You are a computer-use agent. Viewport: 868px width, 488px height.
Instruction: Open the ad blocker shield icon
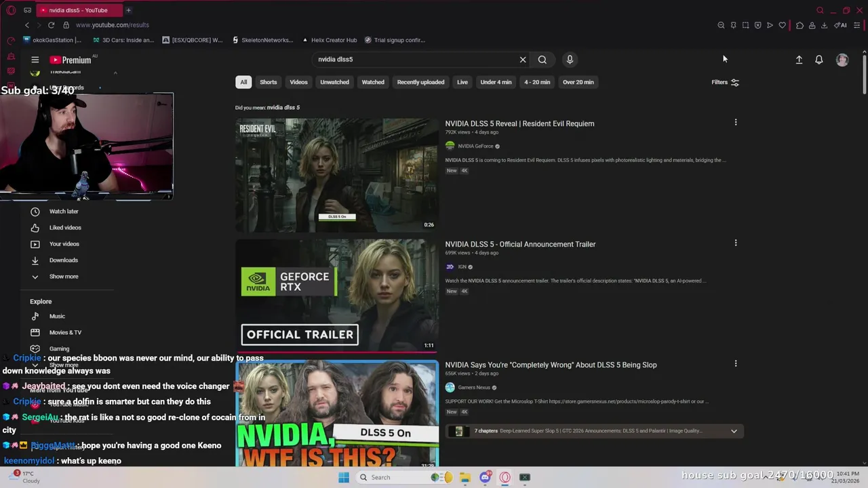(757, 25)
